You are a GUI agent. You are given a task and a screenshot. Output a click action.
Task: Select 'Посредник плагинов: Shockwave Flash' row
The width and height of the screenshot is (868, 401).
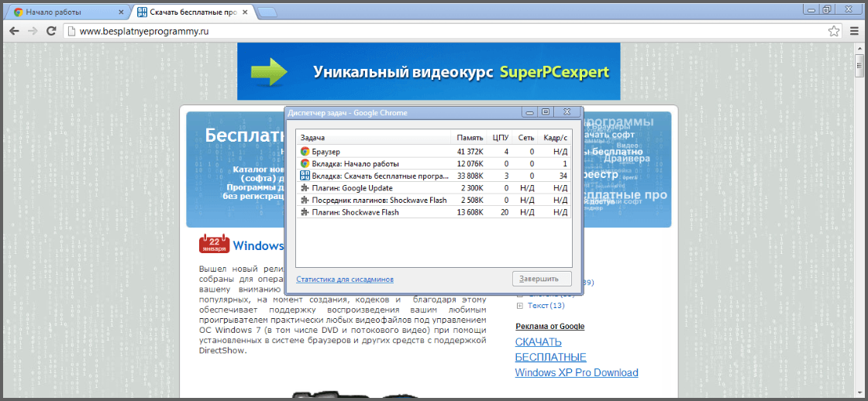coord(433,200)
